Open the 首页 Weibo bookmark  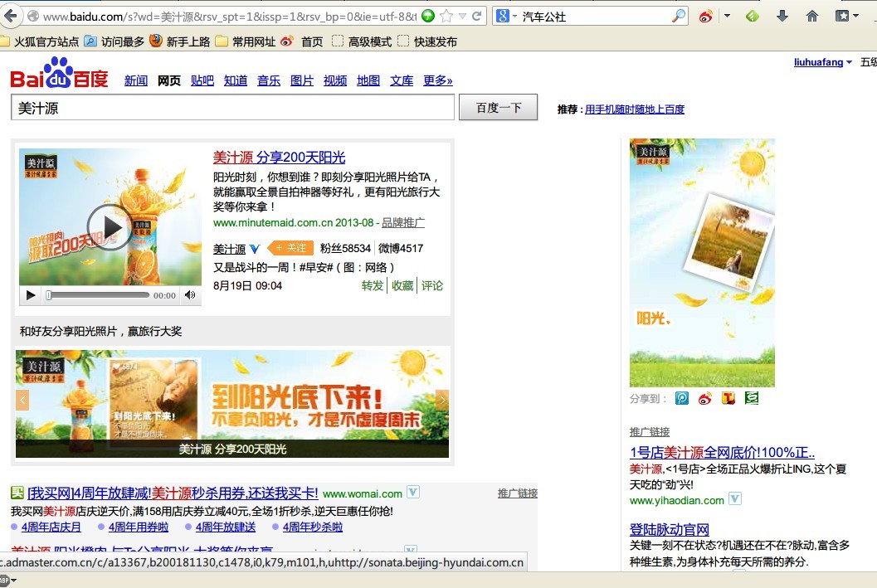[x=302, y=42]
